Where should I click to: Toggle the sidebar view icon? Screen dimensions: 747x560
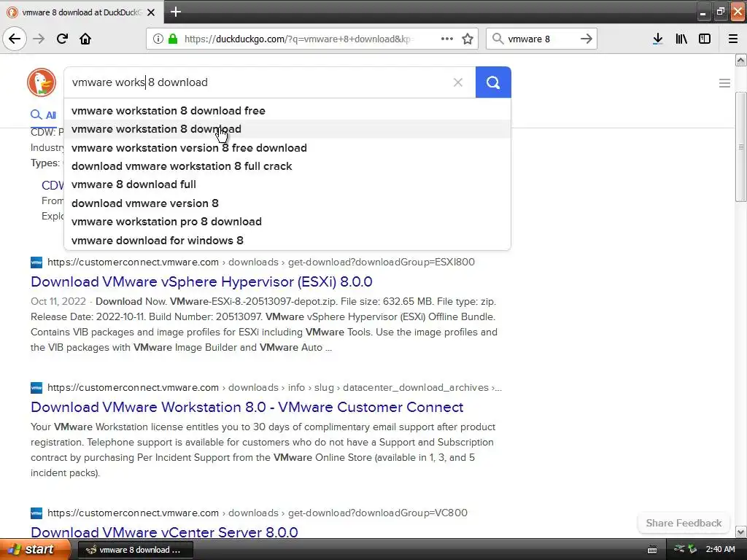point(705,39)
